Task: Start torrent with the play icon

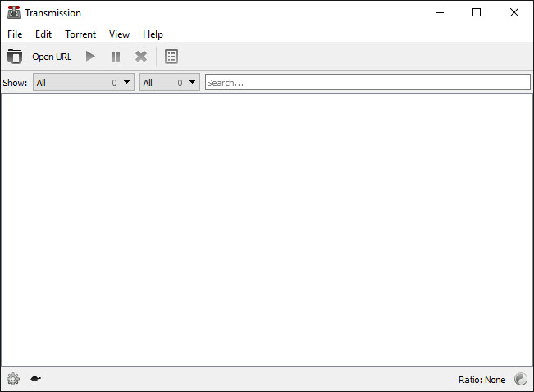Action: 90,57
